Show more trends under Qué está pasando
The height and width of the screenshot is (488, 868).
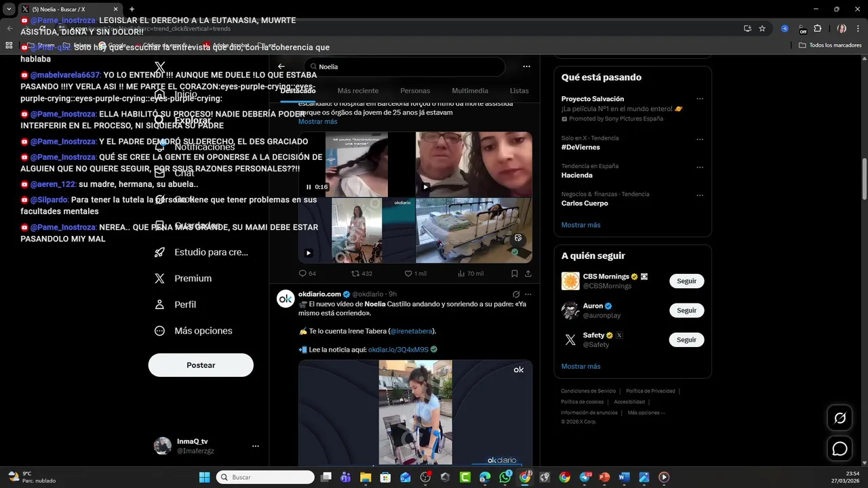580,225
